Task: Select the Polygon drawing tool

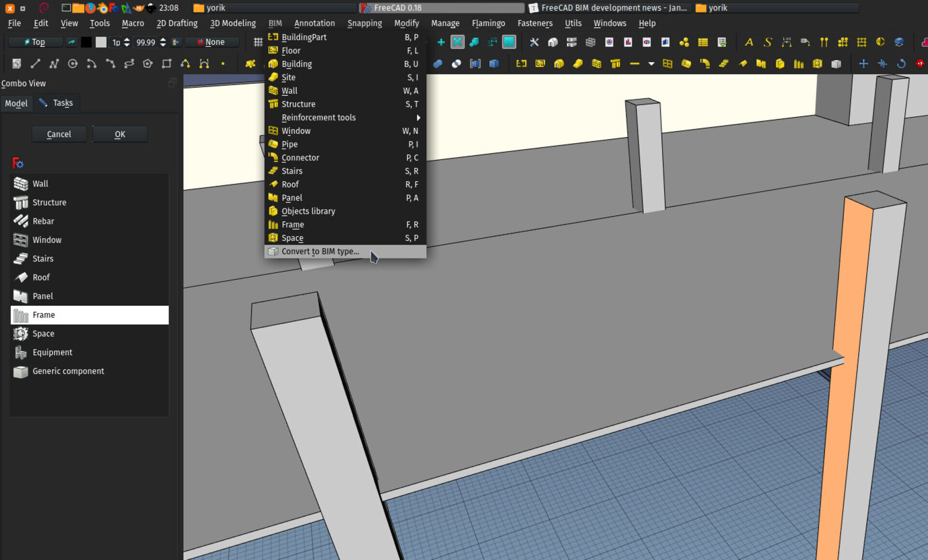Action: [x=147, y=63]
